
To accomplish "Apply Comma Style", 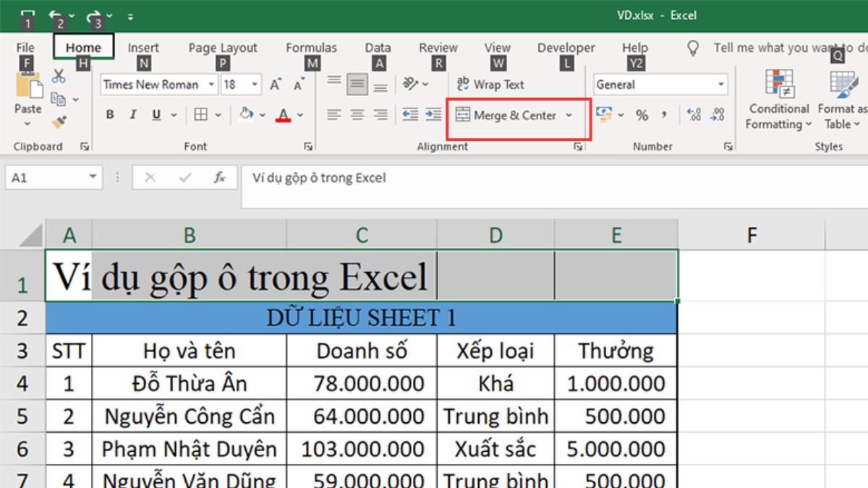I will click(x=664, y=114).
